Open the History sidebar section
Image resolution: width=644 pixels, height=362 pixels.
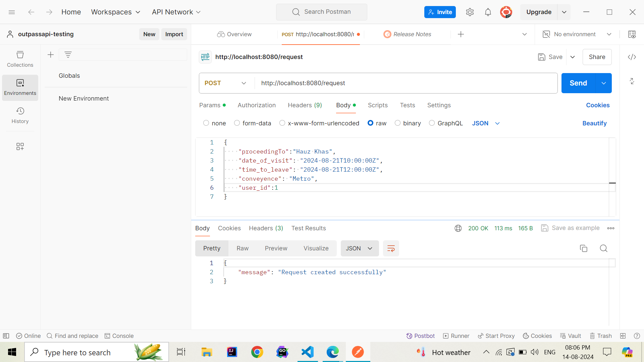point(20,115)
